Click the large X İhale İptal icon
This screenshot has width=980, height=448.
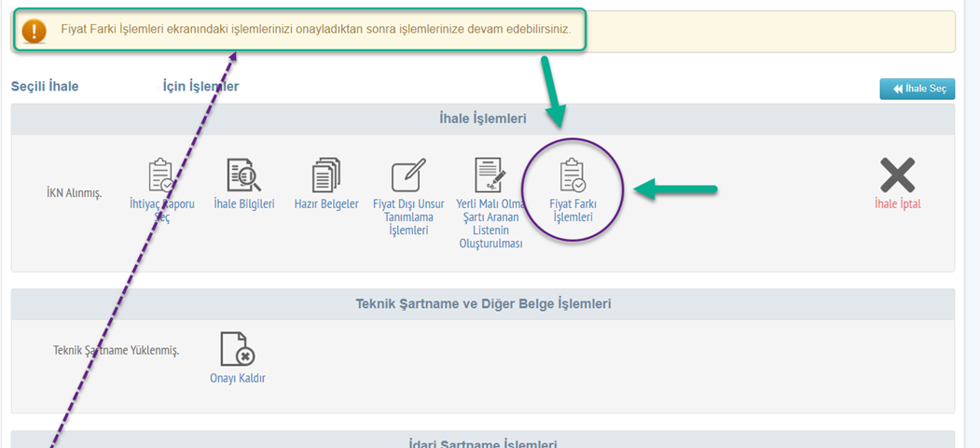click(897, 175)
